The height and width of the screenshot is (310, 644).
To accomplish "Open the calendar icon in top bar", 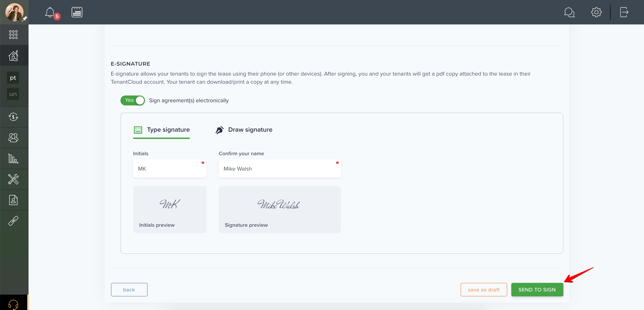I will [77, 12].
